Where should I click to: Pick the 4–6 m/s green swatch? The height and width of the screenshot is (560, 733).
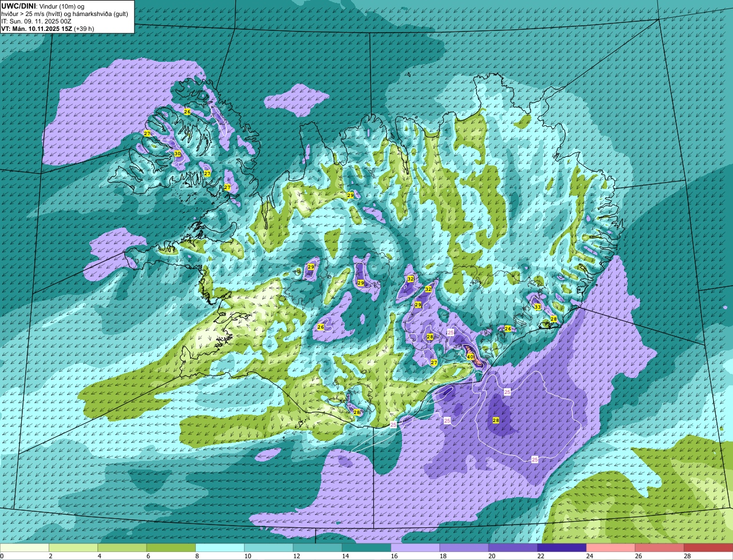pyautogui.click(x=122, y=547)
